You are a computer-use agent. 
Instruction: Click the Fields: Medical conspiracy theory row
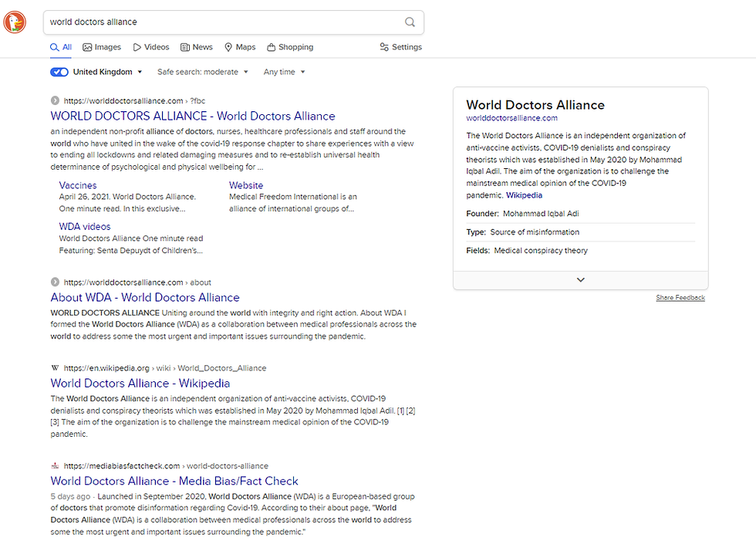(x=580, y=250)
